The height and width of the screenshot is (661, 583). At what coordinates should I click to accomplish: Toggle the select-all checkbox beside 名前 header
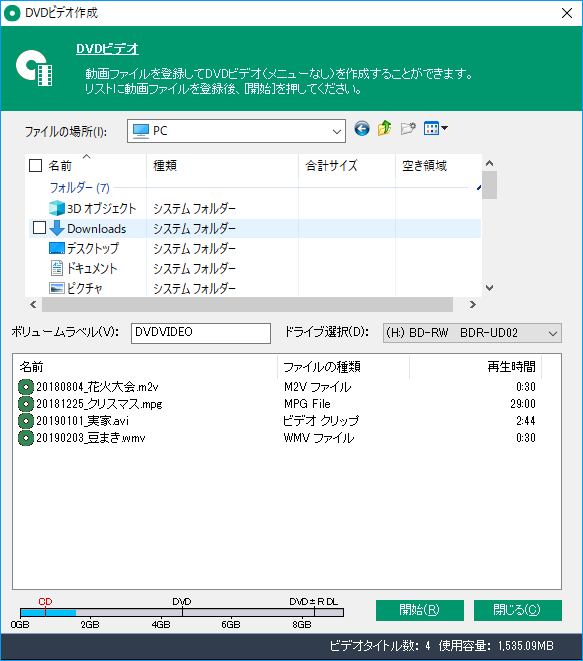[35, 166]
